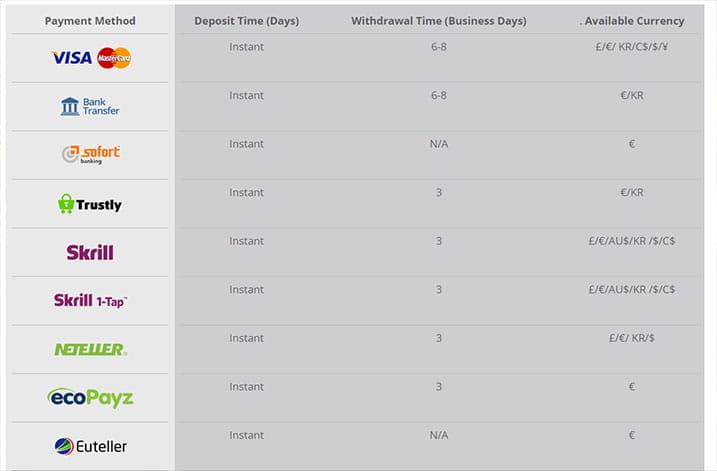This screenshot has height=471, width=717.
Task: Click the VISA logo
Action: [72, 58]
